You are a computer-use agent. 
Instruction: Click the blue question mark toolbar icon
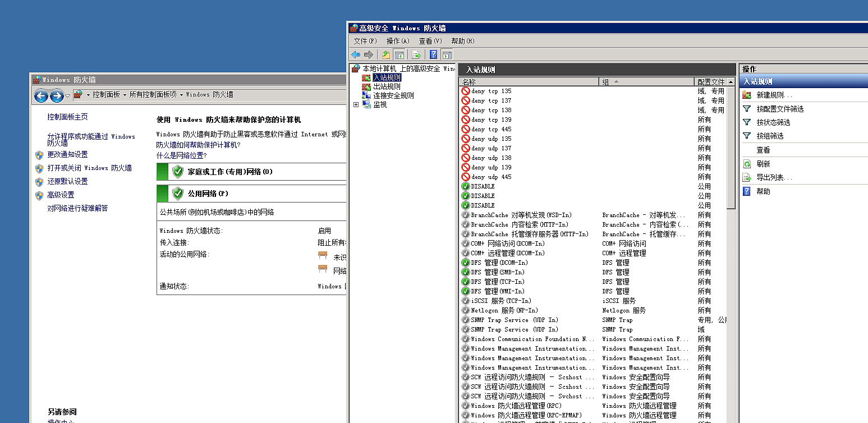pyautogui.click(x=433, y=54)
